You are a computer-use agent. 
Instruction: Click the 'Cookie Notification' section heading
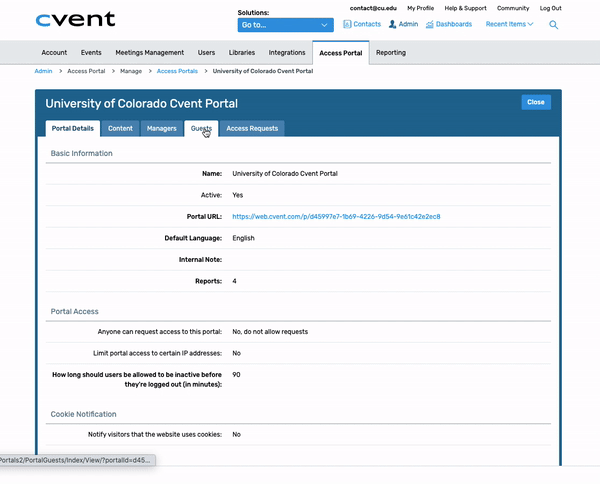click(83, 414)
